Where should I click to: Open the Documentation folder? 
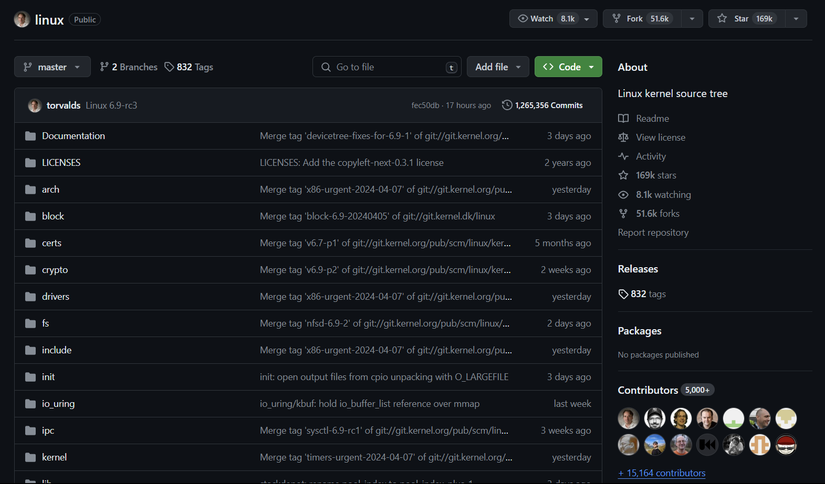[73, 136]
